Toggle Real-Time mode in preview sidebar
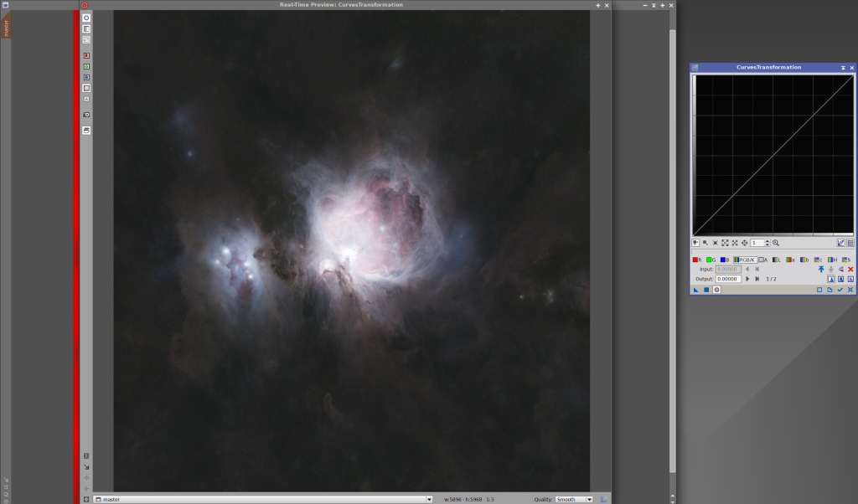Image resolution: width=858 pixels, height=504 pixels. click(86, 18)
